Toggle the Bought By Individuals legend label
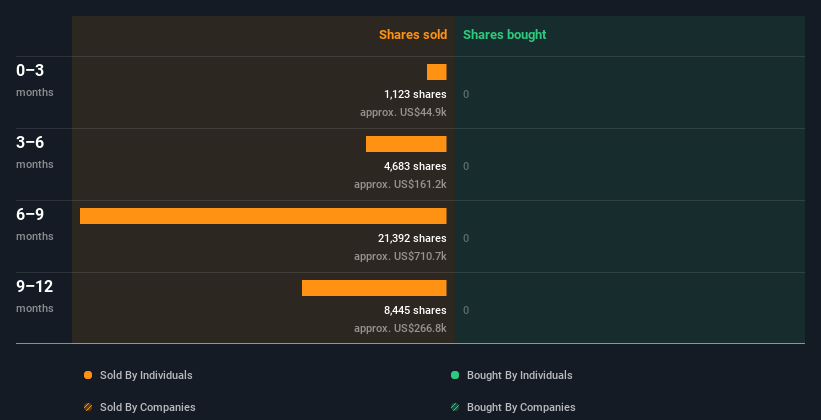This screenshot has width=821, height=420. click(x=519, y=375)
